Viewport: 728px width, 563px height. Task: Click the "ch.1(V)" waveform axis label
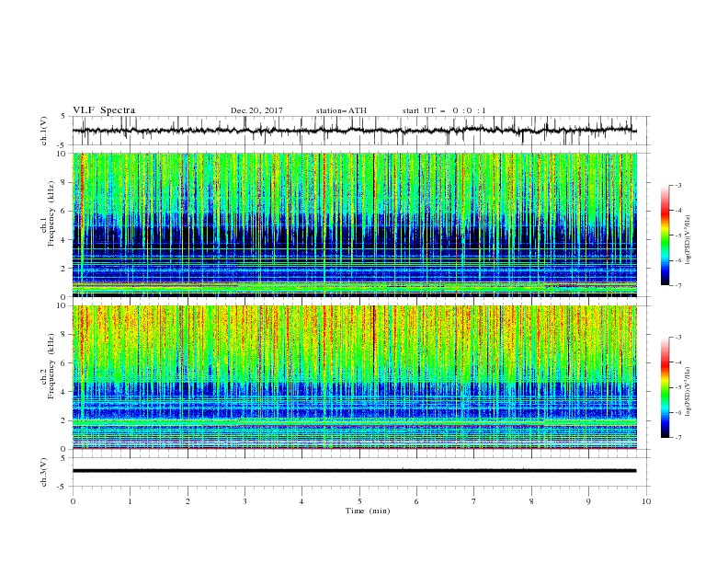point(44,131)
